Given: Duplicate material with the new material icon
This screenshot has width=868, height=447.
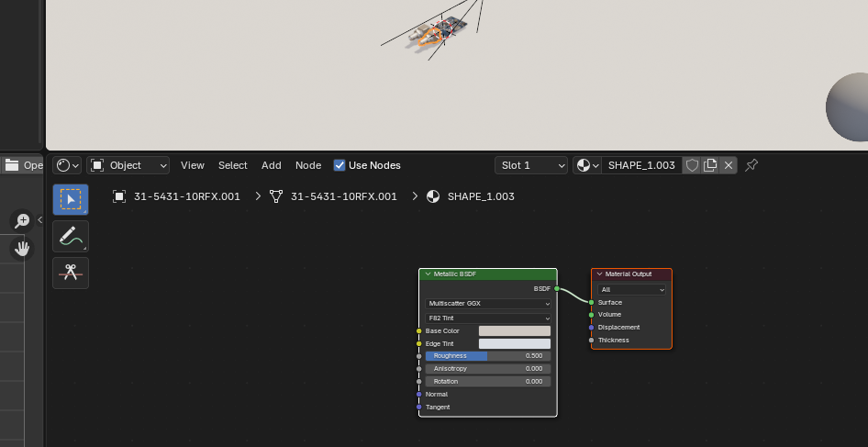Looking at the screenshot, I should coord(710,165).
